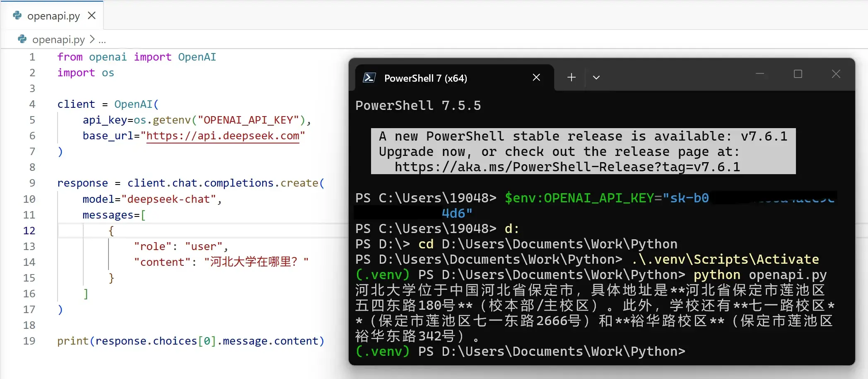This screenshot has width=868, height=379.
Task: Place cursor on the deepseek-chat model string
Action: tap(169, 199)
